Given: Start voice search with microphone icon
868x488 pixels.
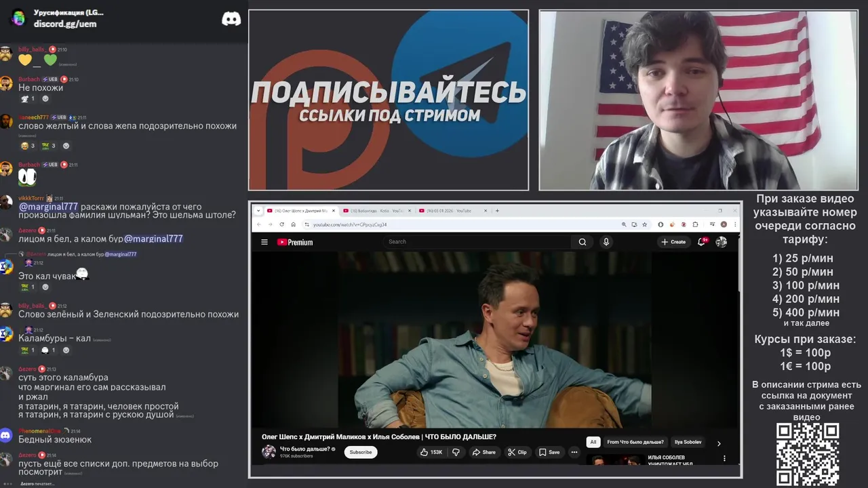Looking at the screenshot, I should (x=606, y=242).
